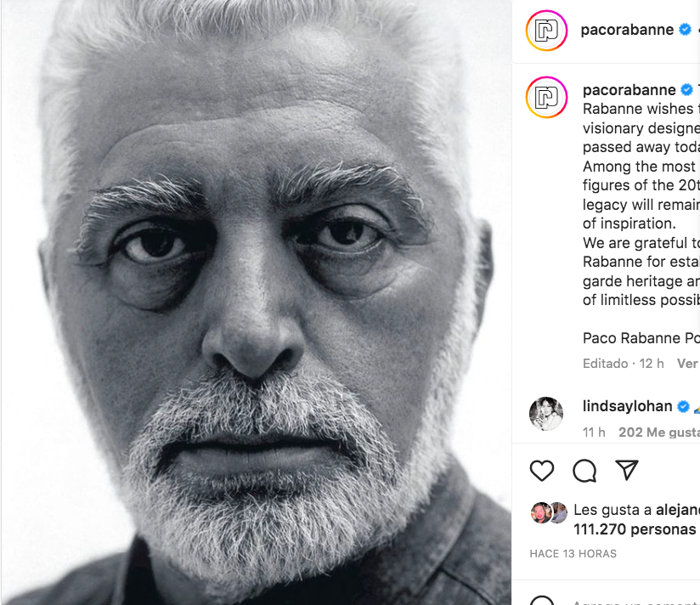The height and width of the screenshot is (605, 700).
Task: Click the black-and-white portrait photo
Action: pos(256,302)
